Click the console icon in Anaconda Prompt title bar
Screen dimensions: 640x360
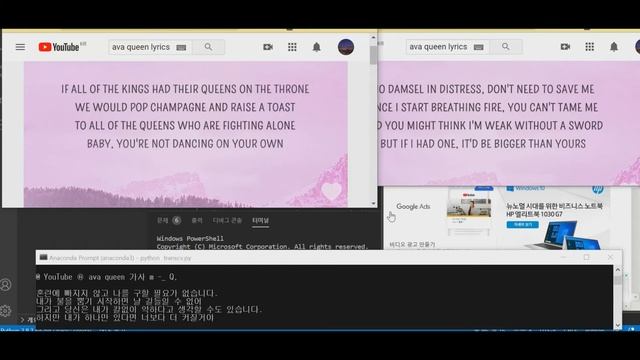(43, 258)
